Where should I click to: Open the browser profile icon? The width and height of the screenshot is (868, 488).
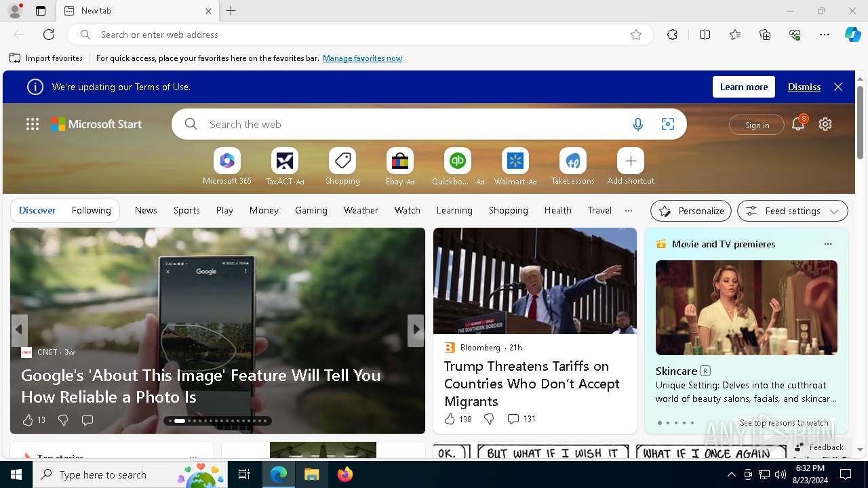pyautogui.click(x=14, y=11)
